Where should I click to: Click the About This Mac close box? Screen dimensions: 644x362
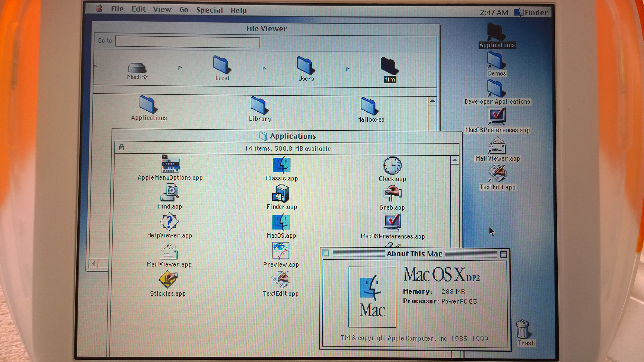coord(326,253)
